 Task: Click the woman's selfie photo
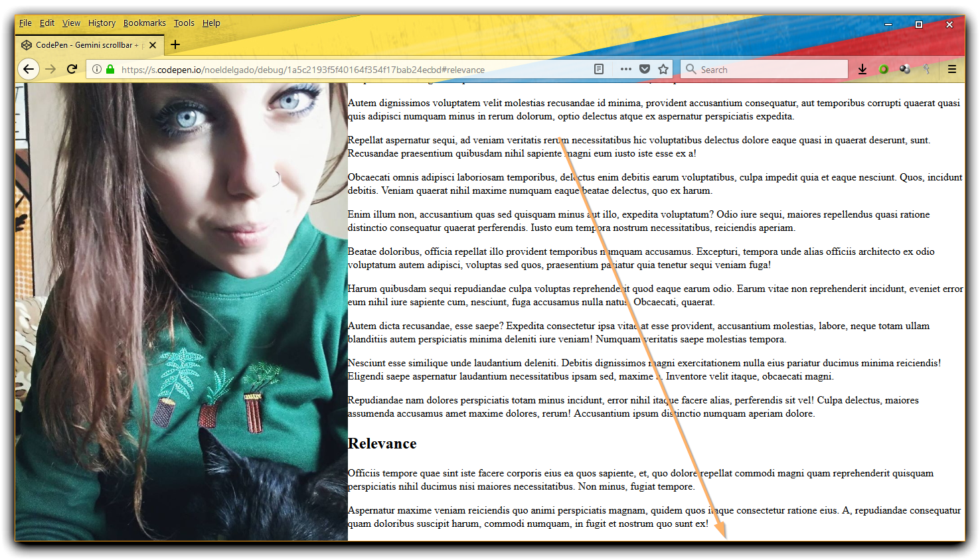181,312
